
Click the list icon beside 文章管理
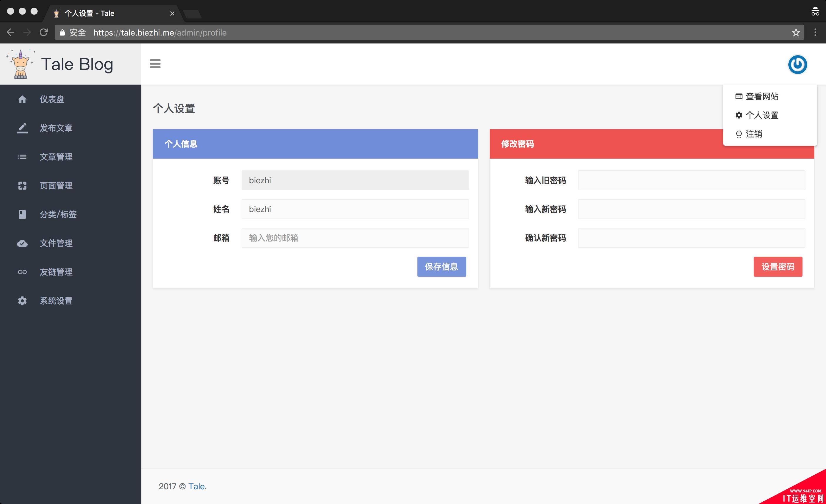pyautogui.click(x=22, y=157)
